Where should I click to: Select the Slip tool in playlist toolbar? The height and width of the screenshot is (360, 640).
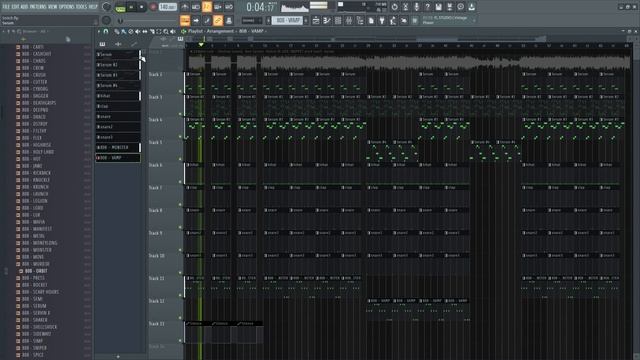coord(144,31)
